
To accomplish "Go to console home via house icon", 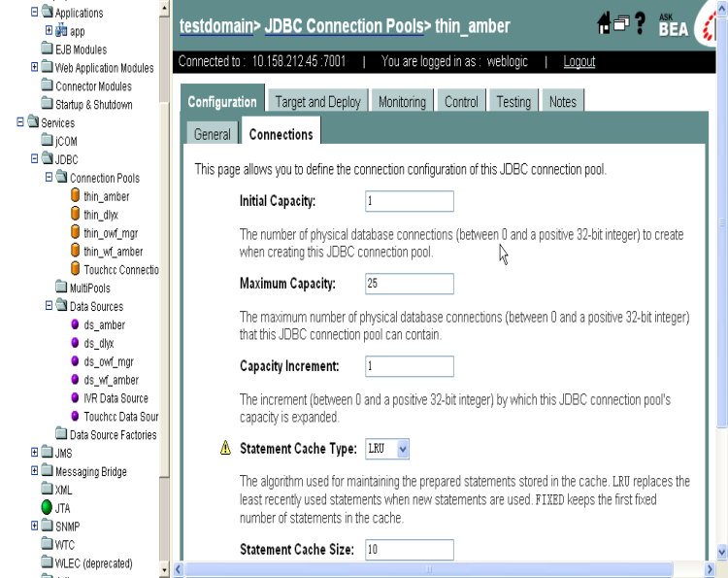I will click(x=604, y=22).
